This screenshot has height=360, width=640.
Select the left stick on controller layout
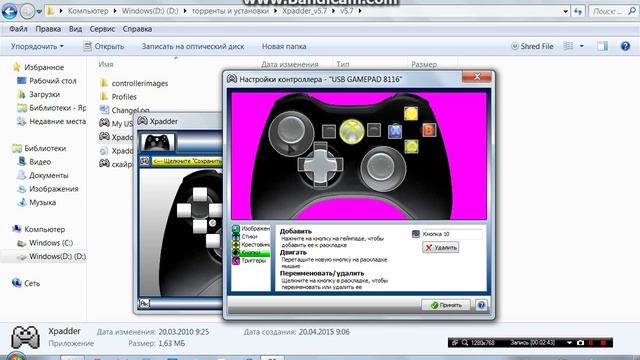pos(291,132)
